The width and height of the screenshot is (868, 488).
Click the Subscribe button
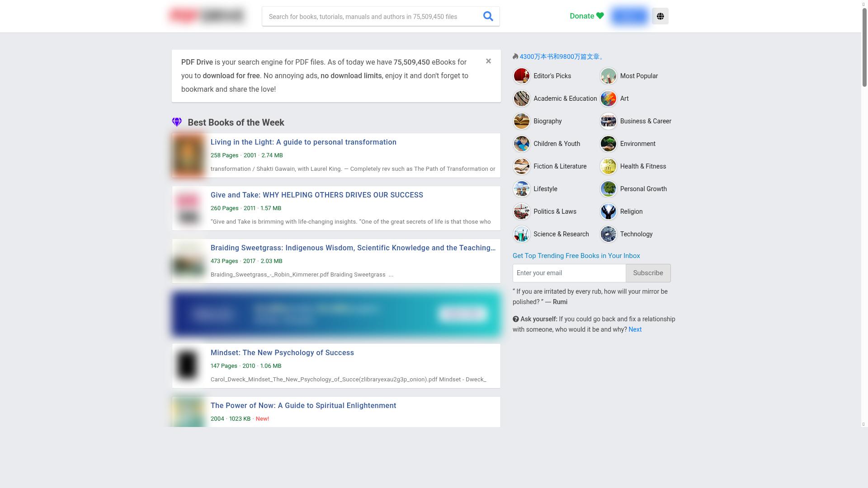tap(648, 273)
